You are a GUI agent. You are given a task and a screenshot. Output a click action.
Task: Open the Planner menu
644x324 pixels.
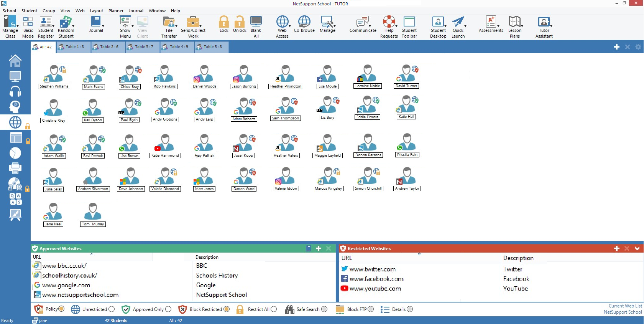coord(116,11)
